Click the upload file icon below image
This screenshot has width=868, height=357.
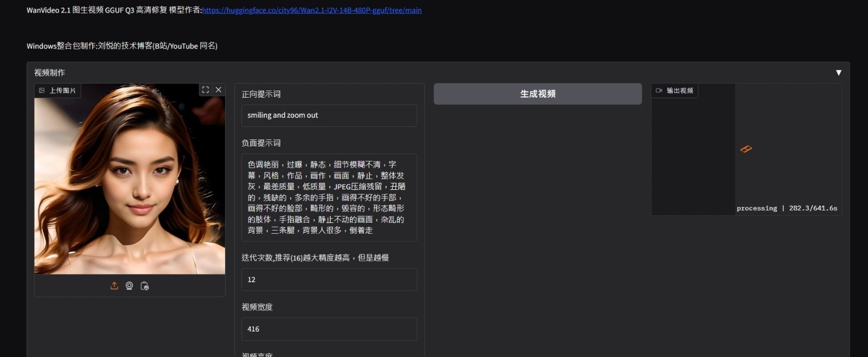pos(114,286)
